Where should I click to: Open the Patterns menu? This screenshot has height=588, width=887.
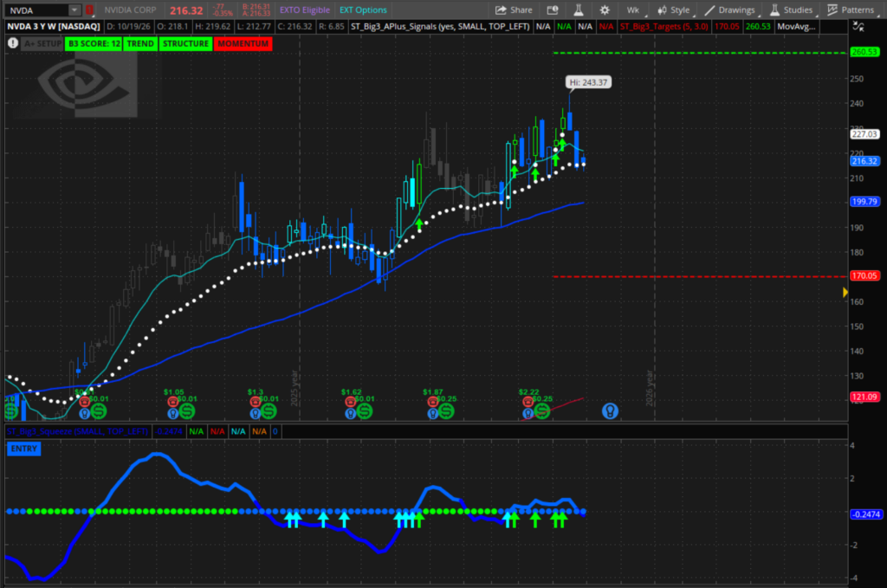(x=851, y=10)
